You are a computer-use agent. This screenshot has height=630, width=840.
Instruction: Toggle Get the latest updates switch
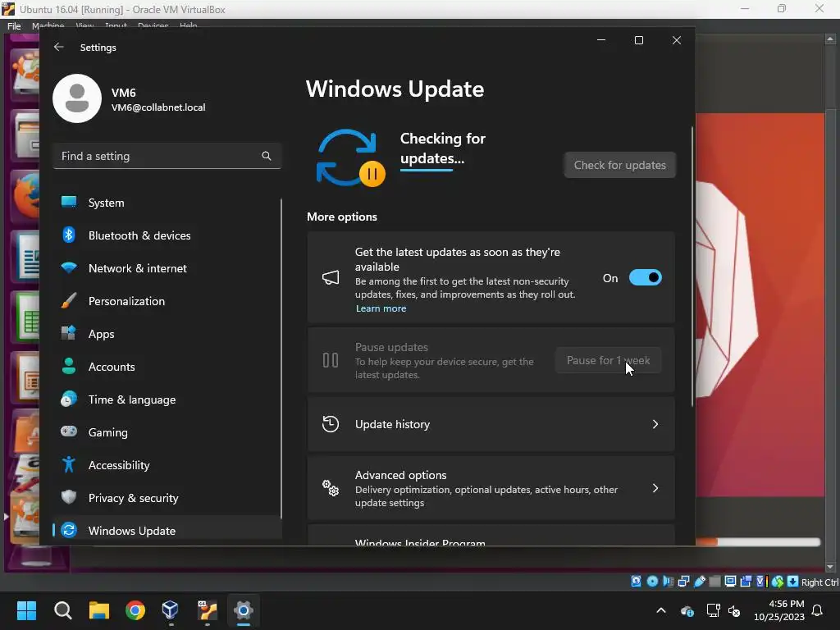(645, 277)
